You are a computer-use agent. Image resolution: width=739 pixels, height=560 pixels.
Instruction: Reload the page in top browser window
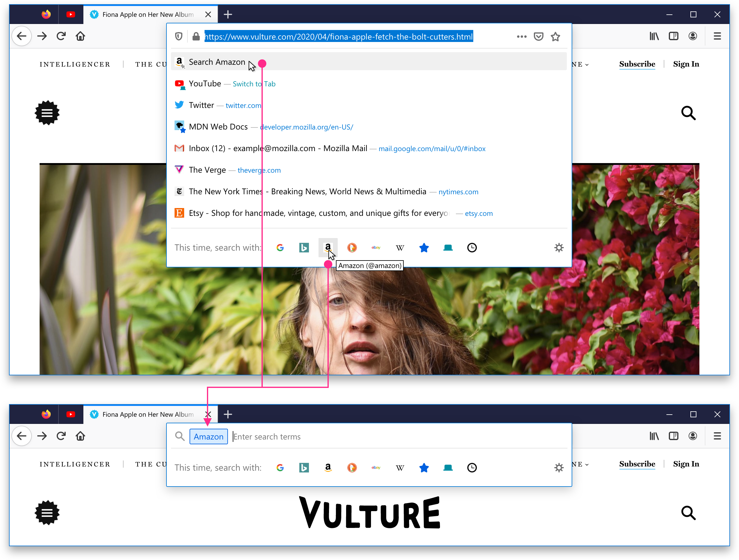[61, 36]
